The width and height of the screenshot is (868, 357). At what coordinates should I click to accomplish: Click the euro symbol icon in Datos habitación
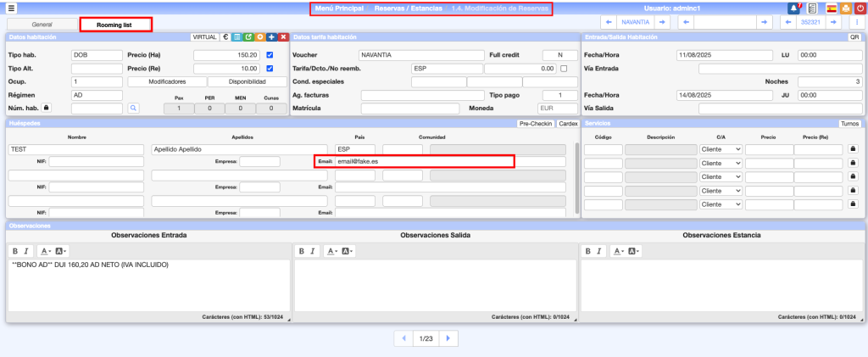pos(225,37)
